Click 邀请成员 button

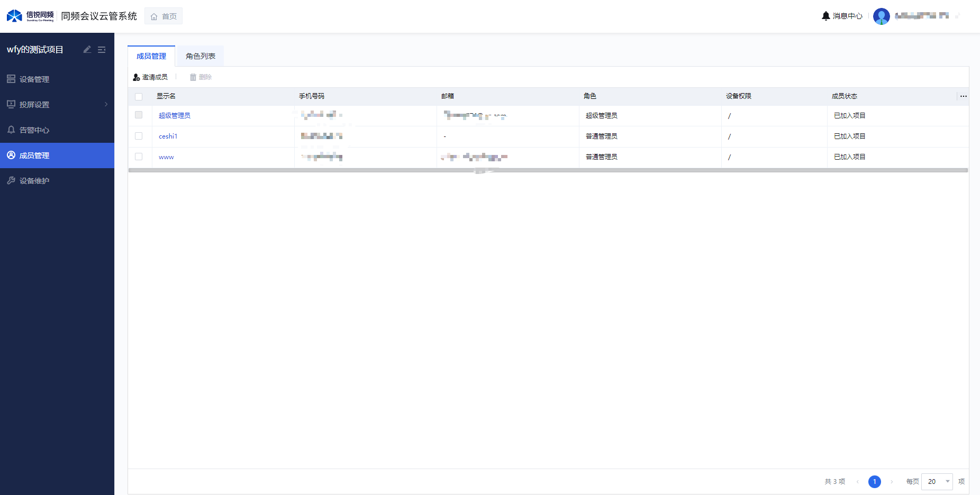150,77
